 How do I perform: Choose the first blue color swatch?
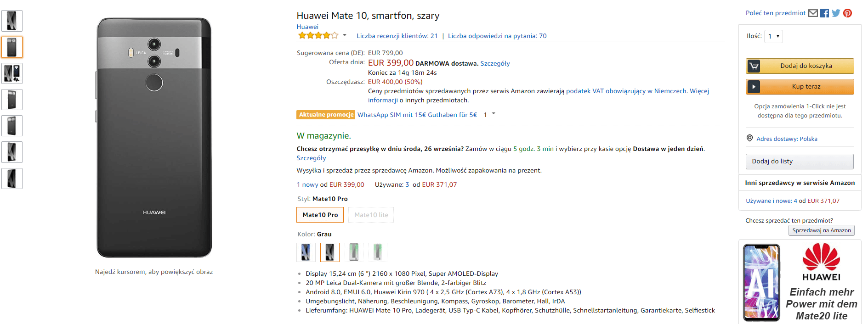pyautogui.click(x=306, y=252)
